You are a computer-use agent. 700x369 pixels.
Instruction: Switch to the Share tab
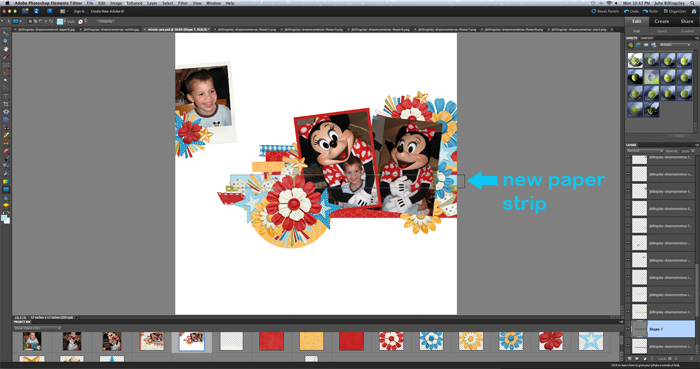pyautogui.click(x=687, y=21)
